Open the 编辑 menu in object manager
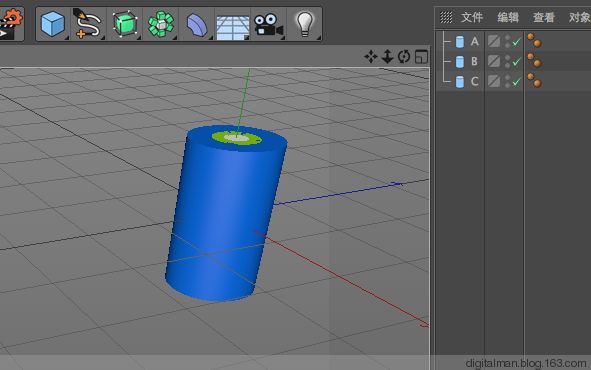 508,17
